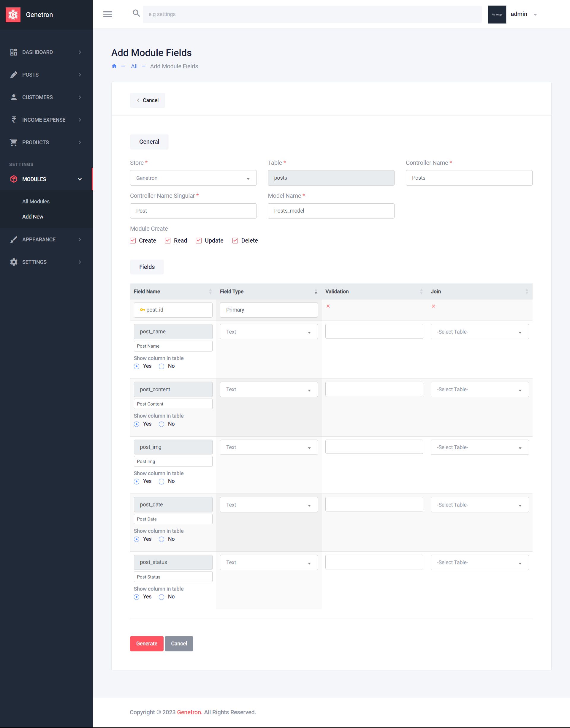Click the Genetron logo icon

13,15
